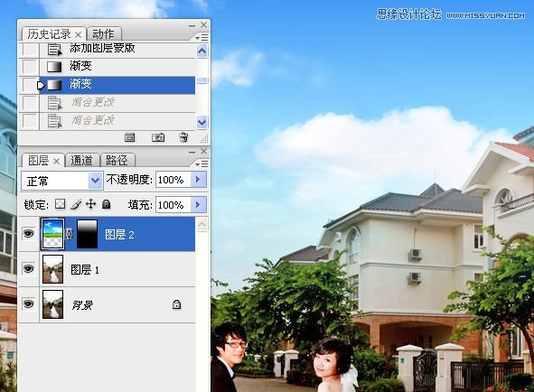Lock transparent pixels icon
534x392 pixels.
61,204
